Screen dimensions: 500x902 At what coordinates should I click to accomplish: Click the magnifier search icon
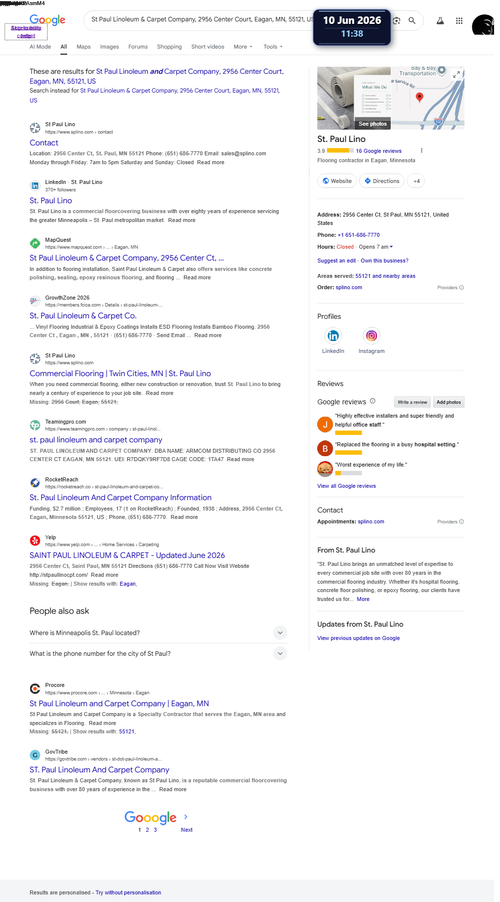point(412,21)
